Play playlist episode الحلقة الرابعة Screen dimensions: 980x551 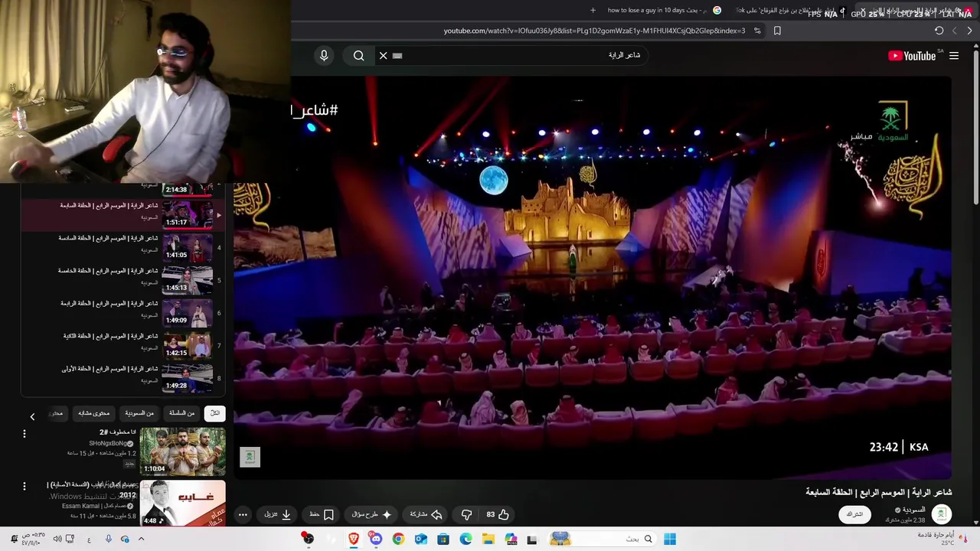pyautogui.click(x=122, y=313)
